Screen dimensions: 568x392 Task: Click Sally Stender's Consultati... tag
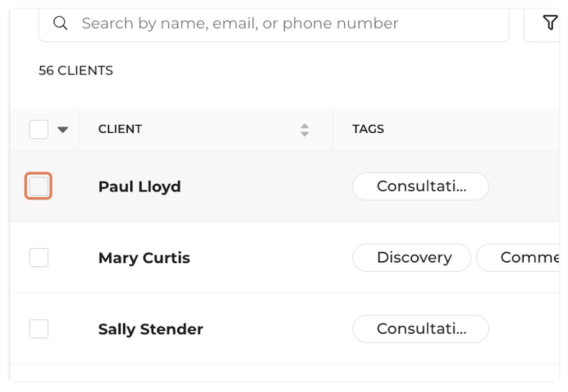pos(420,329)
